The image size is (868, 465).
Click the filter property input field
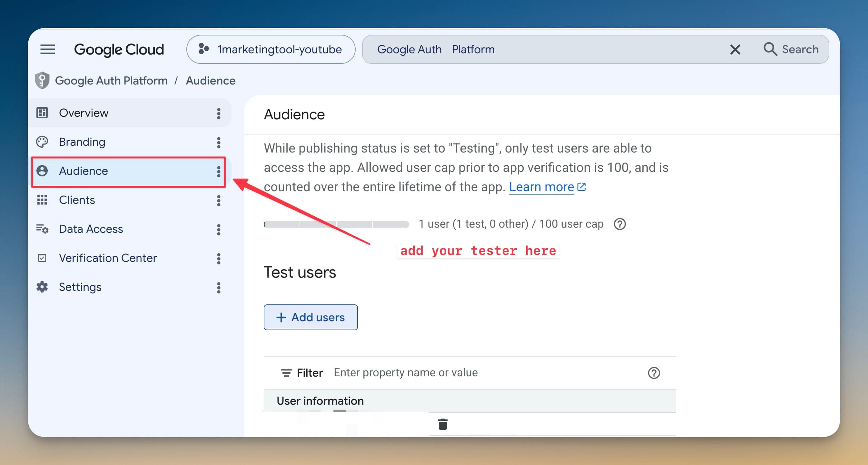click(485, 373)
